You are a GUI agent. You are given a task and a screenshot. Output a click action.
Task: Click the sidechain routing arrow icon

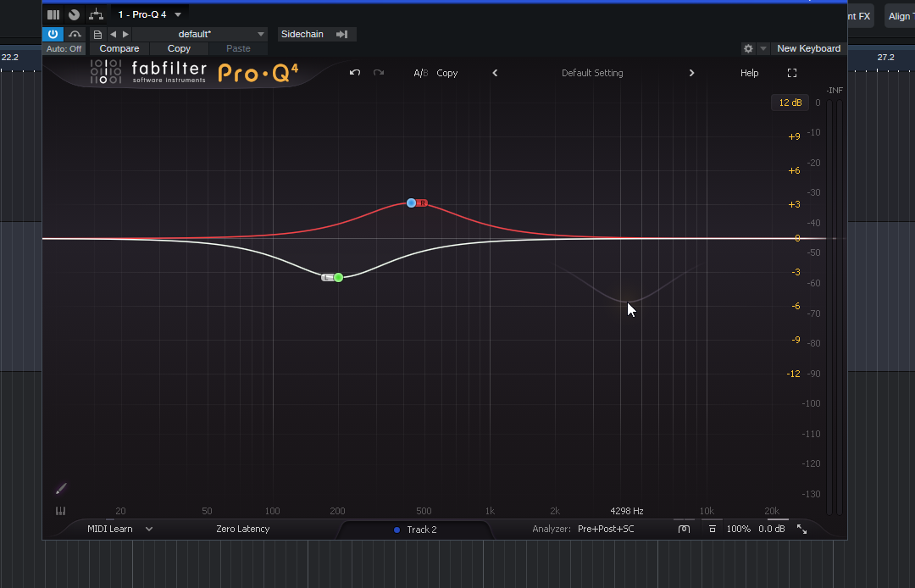coord(342,35)
